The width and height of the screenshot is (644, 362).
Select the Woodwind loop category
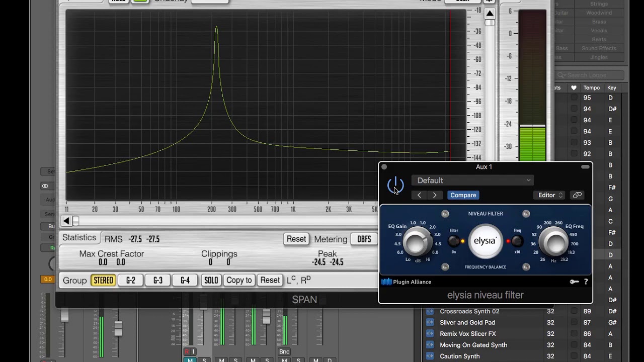(x=599, y=13)
